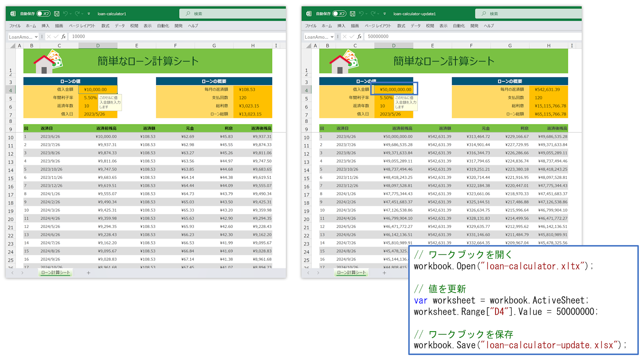This screenshot has height=361, width=644.
Task: Open the ファイル menu in loan-calculator1
Action: [15, 26]
